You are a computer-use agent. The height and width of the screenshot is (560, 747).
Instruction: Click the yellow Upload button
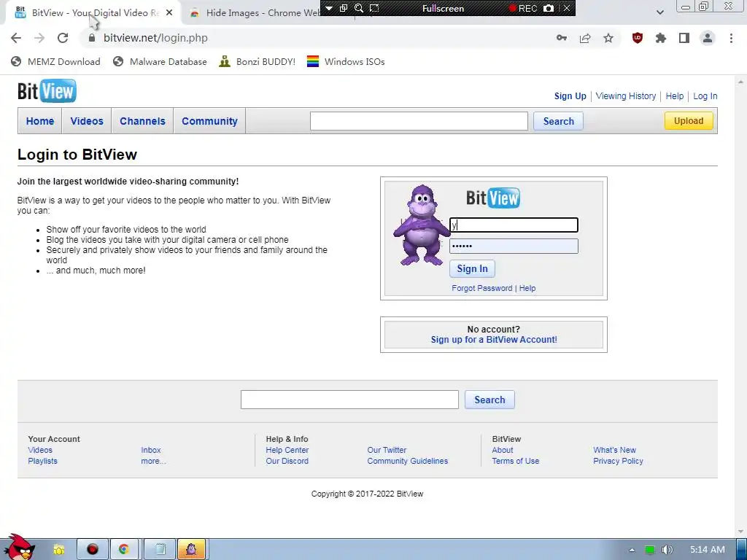tap(689, 120)
